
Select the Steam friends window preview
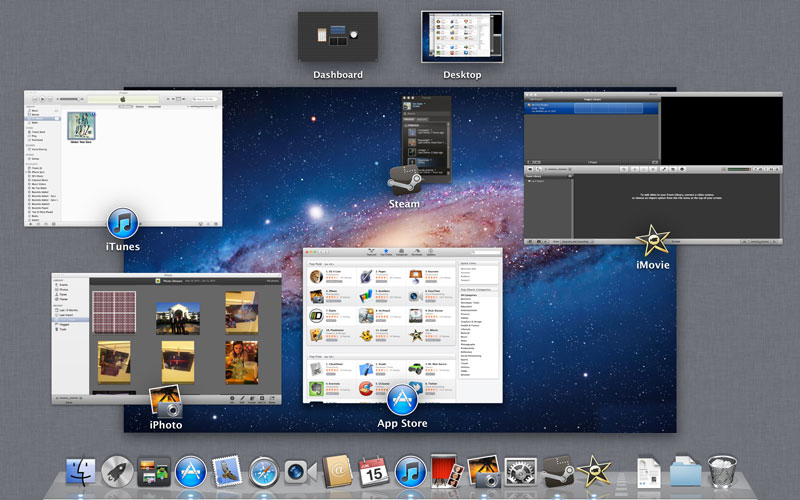pyautogui.click(x=427, y=139)
